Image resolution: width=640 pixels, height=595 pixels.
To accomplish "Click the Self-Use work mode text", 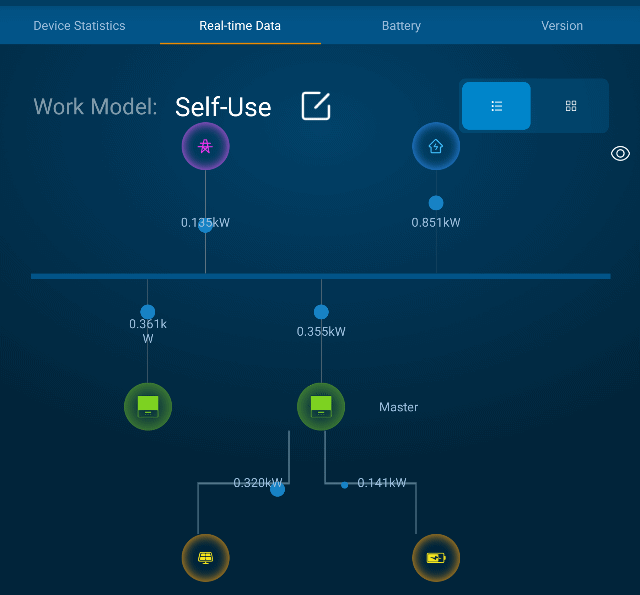I will pyautogui.click(x=223, y=107).
